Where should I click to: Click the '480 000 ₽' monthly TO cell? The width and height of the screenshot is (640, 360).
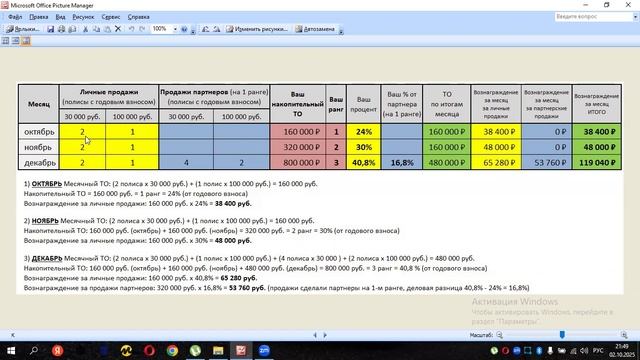(447, 162)
